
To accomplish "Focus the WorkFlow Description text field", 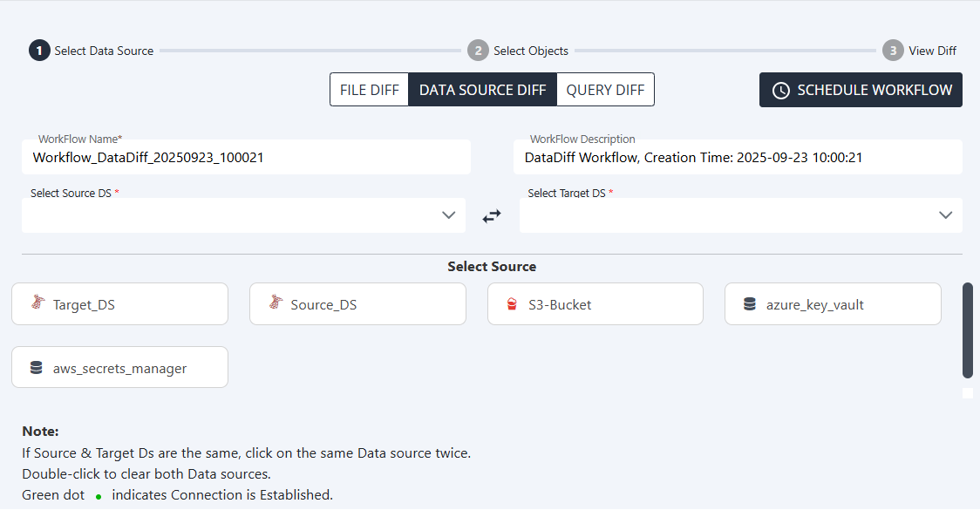I will [738, 158].
